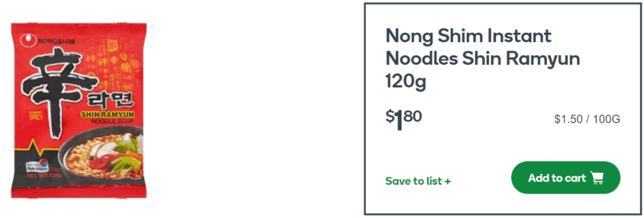Add Shin Ramyun to cart
Viewport: 644px width, 218px height.
565,177
